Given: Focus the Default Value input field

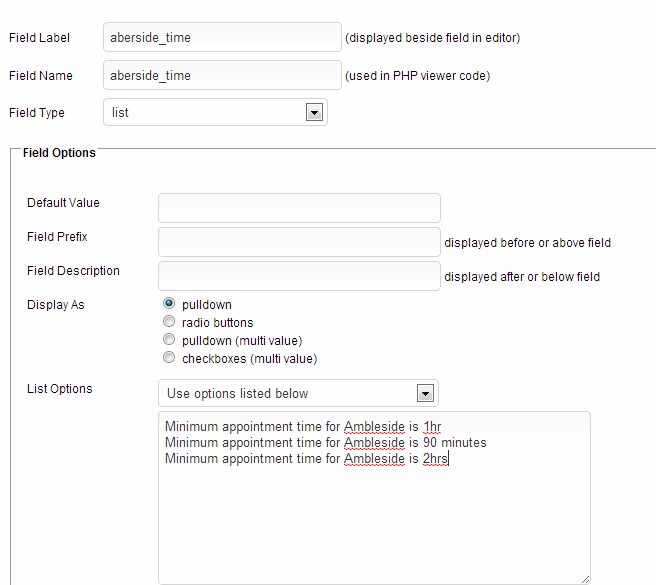Looking at the screenshot, I should [299, 208].
